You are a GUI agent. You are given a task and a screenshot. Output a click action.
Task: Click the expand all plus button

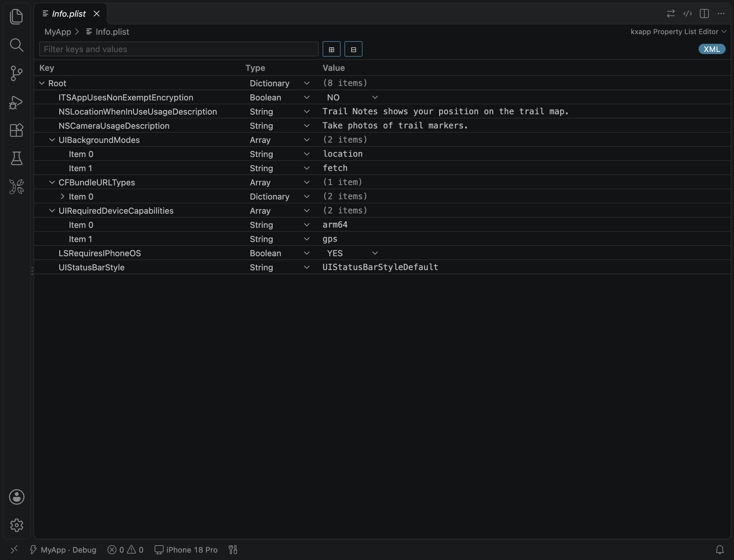[x=331, y=49]
